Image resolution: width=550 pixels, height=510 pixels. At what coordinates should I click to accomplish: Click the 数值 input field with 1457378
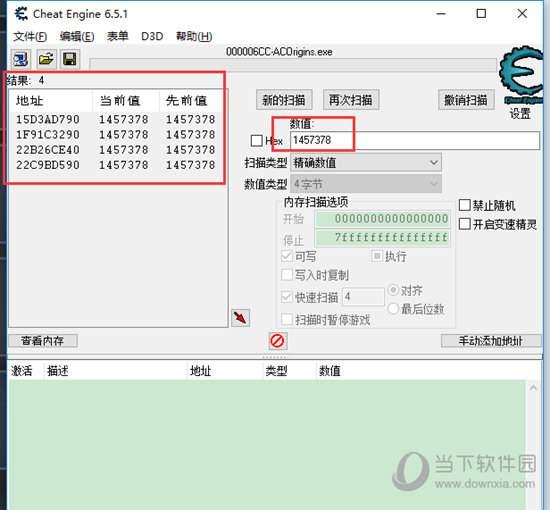click(x=415, y=140)
